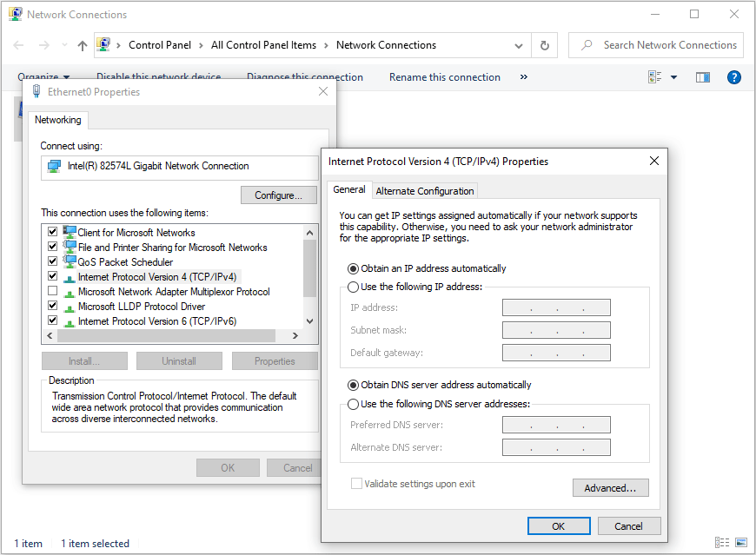Toggle Internet Protocol Version 6 checkbox
The image size is (756, 555).
pyautogui.click(x=52, y=320)
